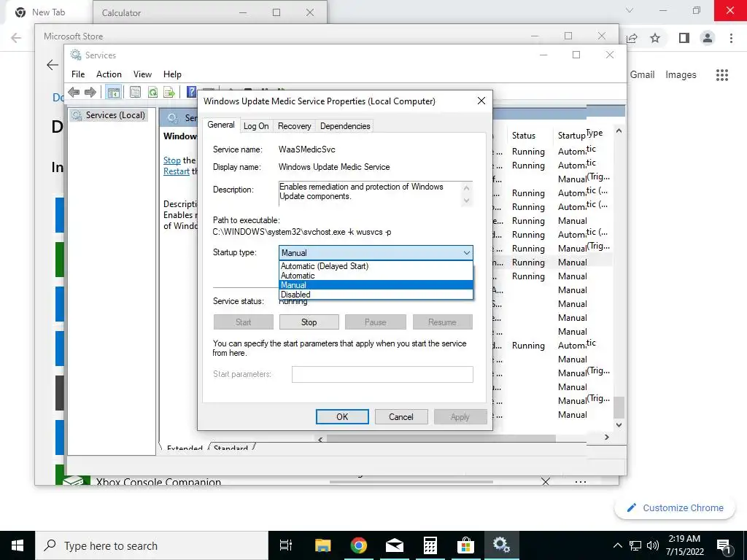Switch to the Dependencies tab

pos(345,126)
